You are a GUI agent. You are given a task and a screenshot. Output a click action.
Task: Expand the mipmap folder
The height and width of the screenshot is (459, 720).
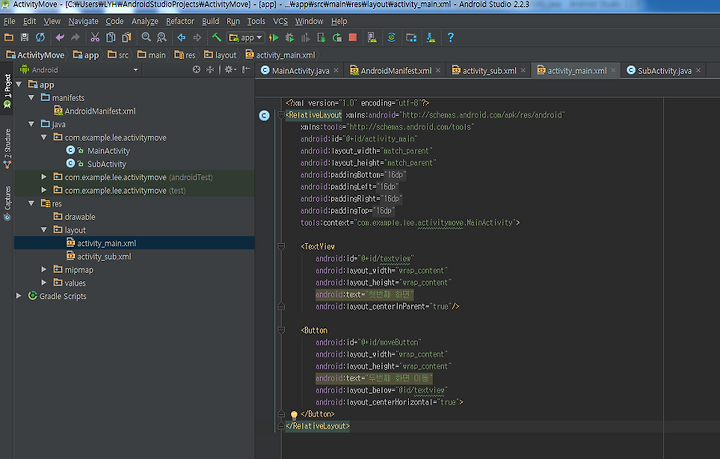[44, 269]
